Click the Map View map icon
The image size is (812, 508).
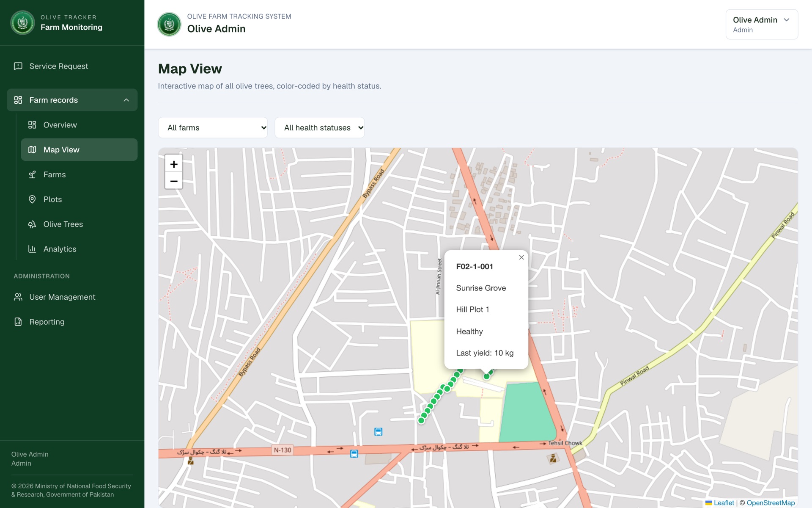pyautogui.click(x=32, y=150)
